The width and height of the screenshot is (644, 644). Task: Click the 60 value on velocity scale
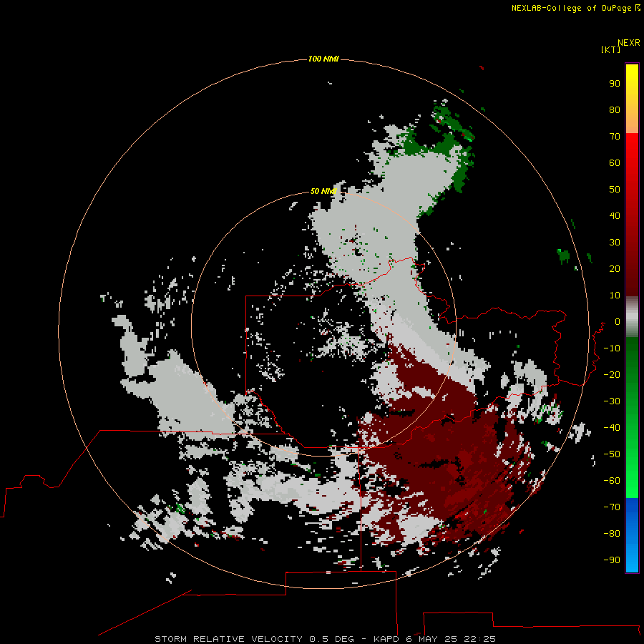[615, 163]
